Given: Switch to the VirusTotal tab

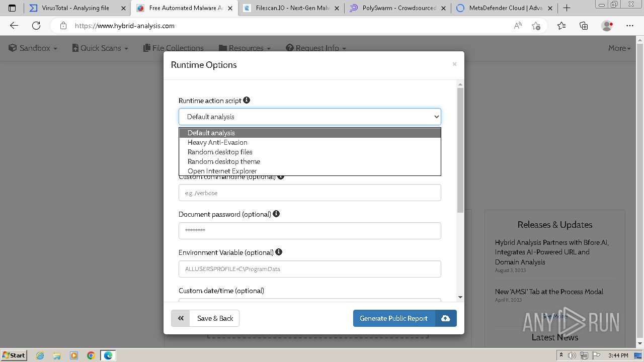Looking at the screenshot, I should pos(75,8).
